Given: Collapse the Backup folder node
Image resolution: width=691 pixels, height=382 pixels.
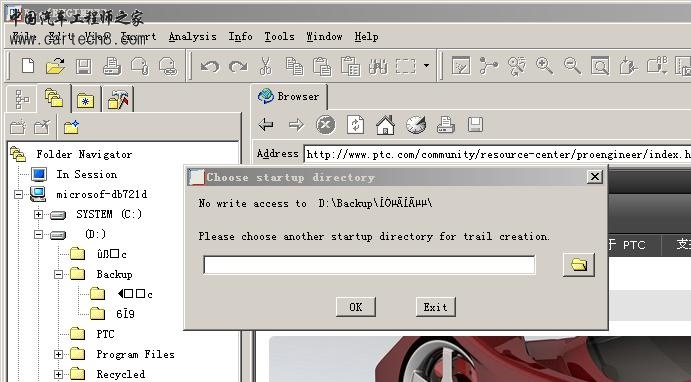Looking at the screenshot, I should click(59, 274).
